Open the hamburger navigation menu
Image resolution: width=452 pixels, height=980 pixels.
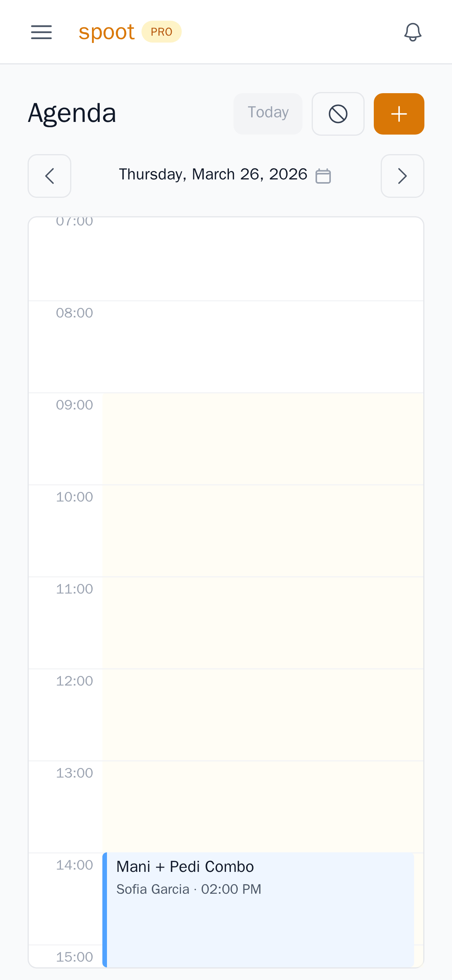tap(41, 32)
